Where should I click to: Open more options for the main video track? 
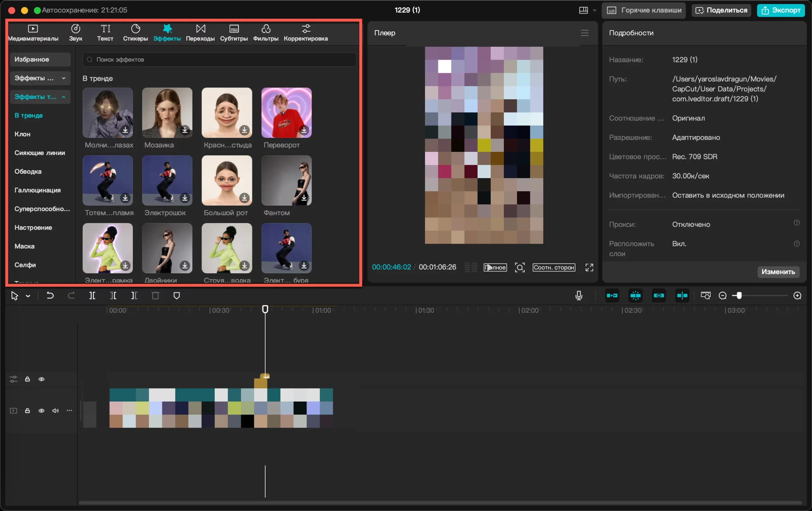(x=69, y=410)
